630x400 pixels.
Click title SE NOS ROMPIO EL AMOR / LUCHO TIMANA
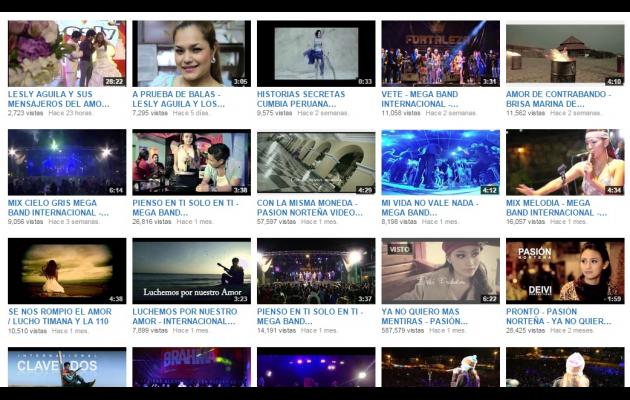[60, 316]
